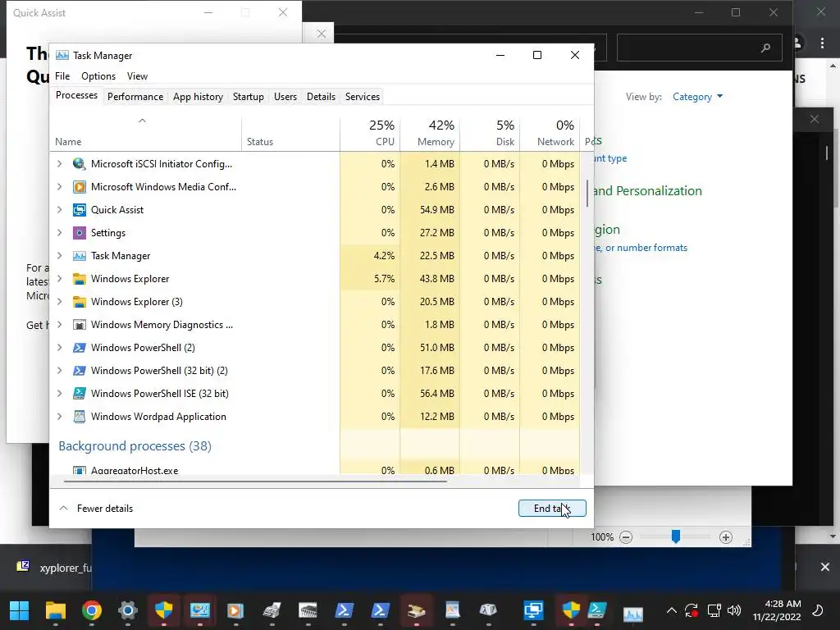Click the Background processes (38) heading
Viewport: 840px width, 630px height.
tap(135, 446)
